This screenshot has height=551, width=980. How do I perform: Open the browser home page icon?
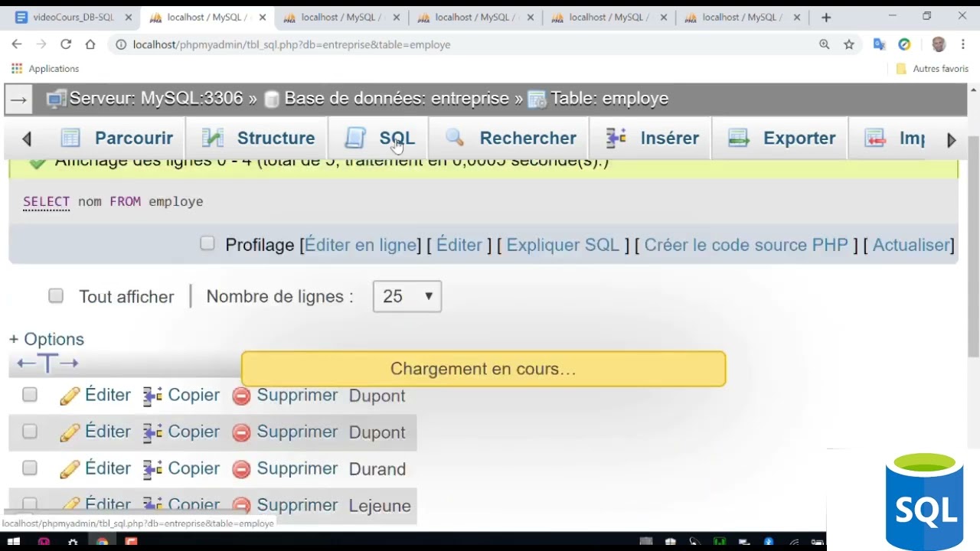click(90, 44)
